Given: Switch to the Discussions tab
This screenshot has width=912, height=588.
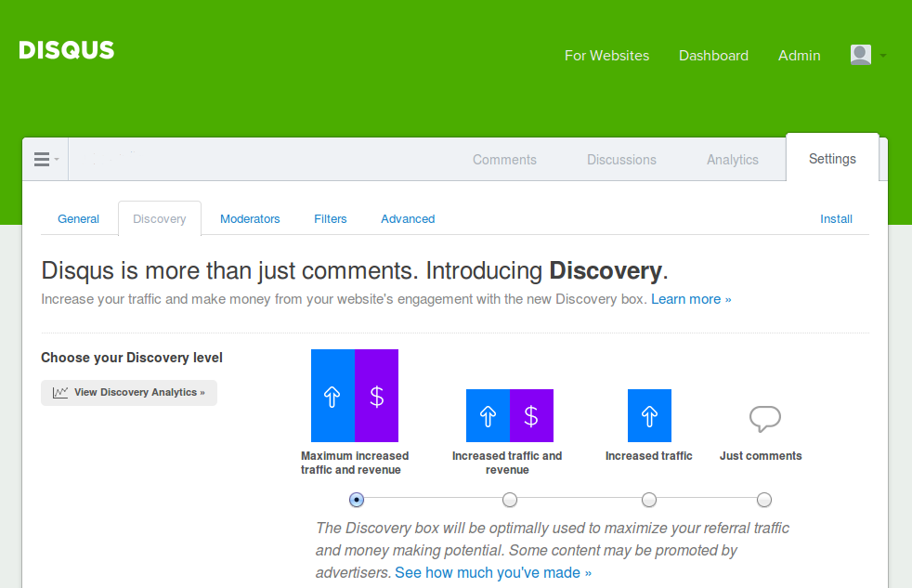Looking at the screenshot, I should tap(621, 160).
